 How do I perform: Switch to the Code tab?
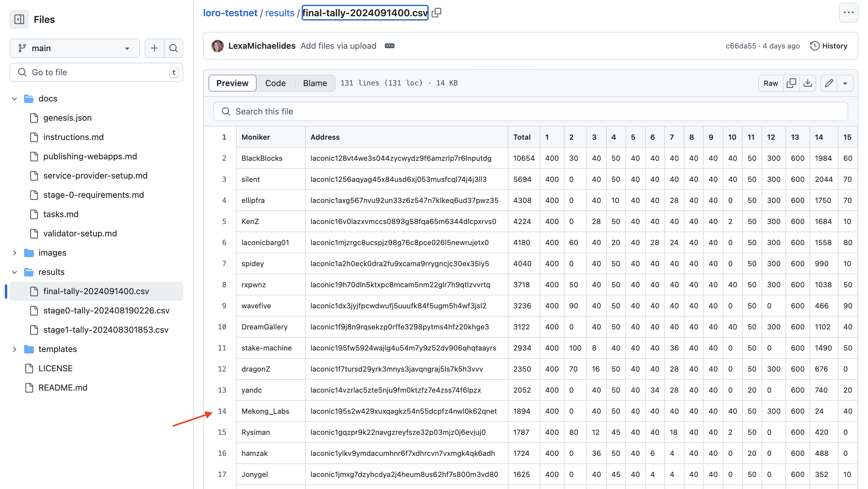tap(275, 83)
